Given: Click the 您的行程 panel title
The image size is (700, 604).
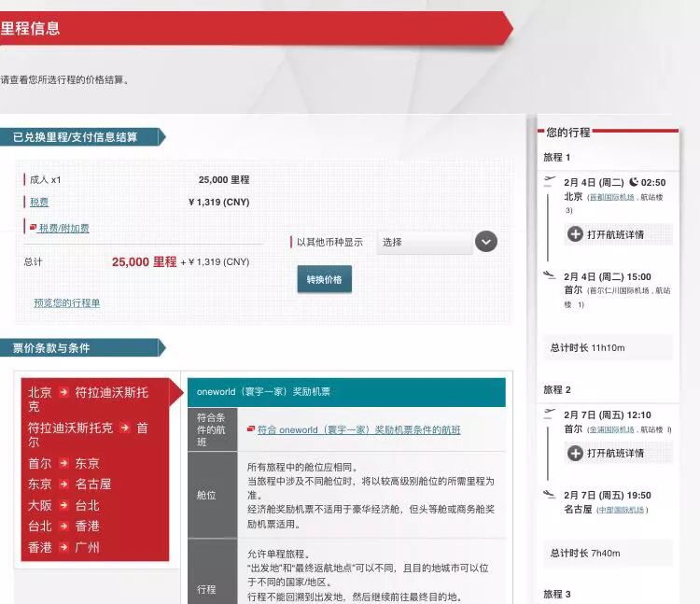Looking at the screenshot, I should tap(568, 133).
